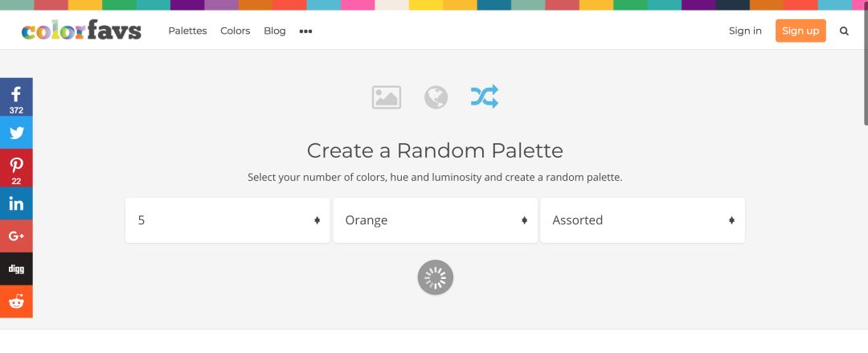Open the number of colors dropdown

point(227,220)
